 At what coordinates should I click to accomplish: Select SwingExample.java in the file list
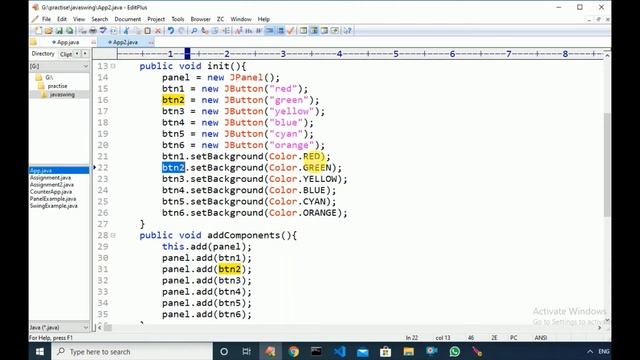point(53,206)
